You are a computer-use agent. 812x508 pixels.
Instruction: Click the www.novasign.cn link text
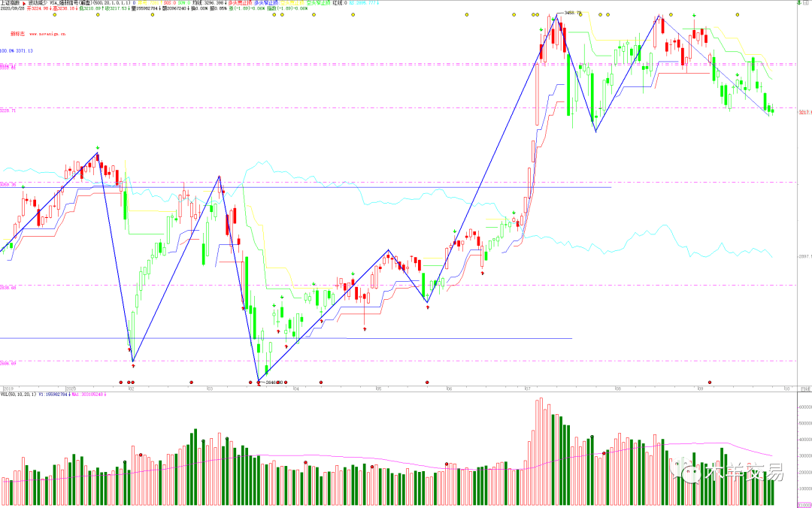[x=47, y=34]
